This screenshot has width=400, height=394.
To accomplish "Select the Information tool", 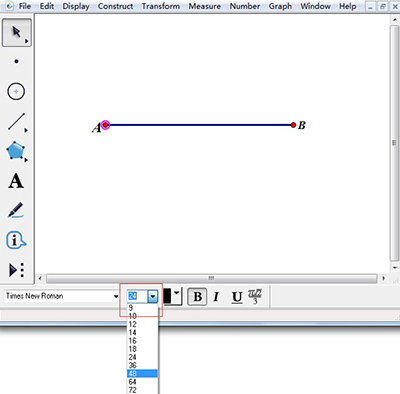I will pyautogui.click(x=16, y=240).
